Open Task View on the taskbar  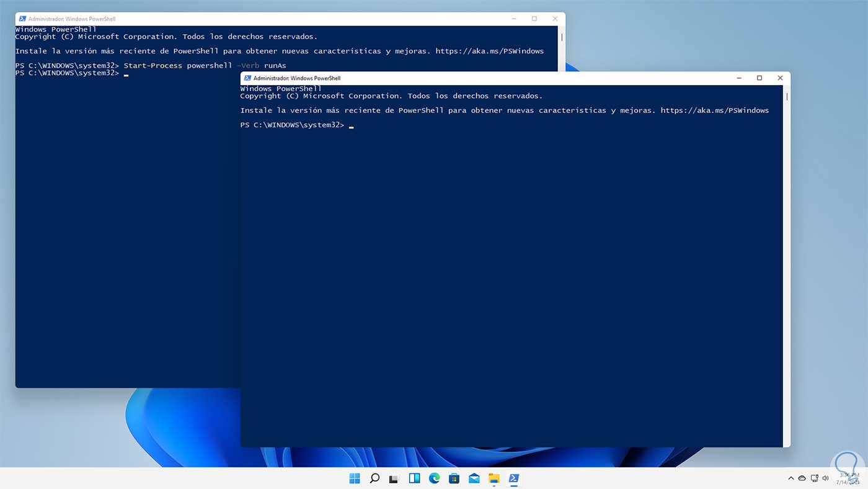coord(394,478)
